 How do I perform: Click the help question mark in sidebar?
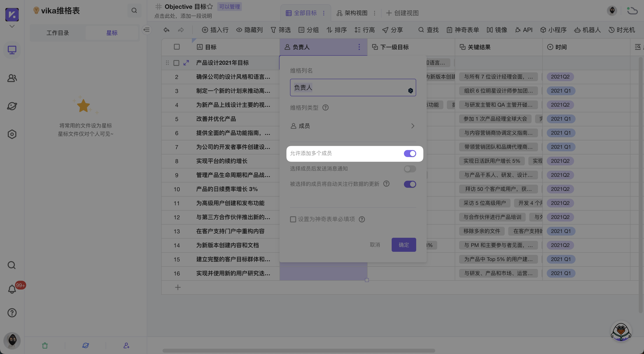click(x=12, y=313)
